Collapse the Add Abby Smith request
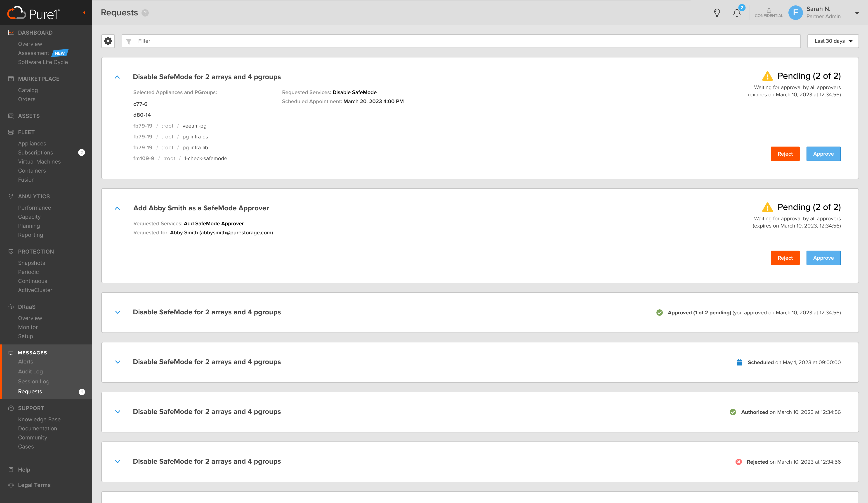868x503 pixels. (x=117, y=209)
